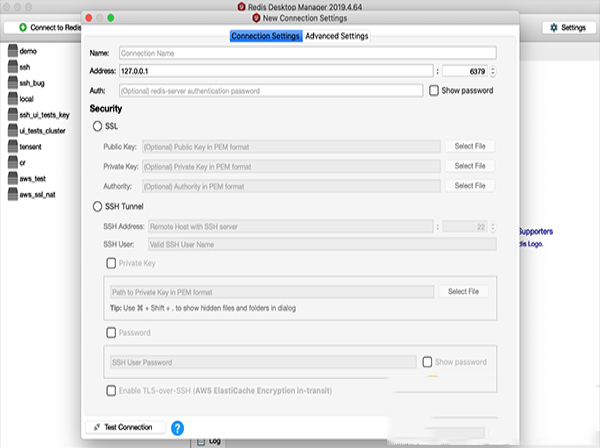Click the green plus Connect to Redis icon
The image size is (600, 448).
[23, 27]
